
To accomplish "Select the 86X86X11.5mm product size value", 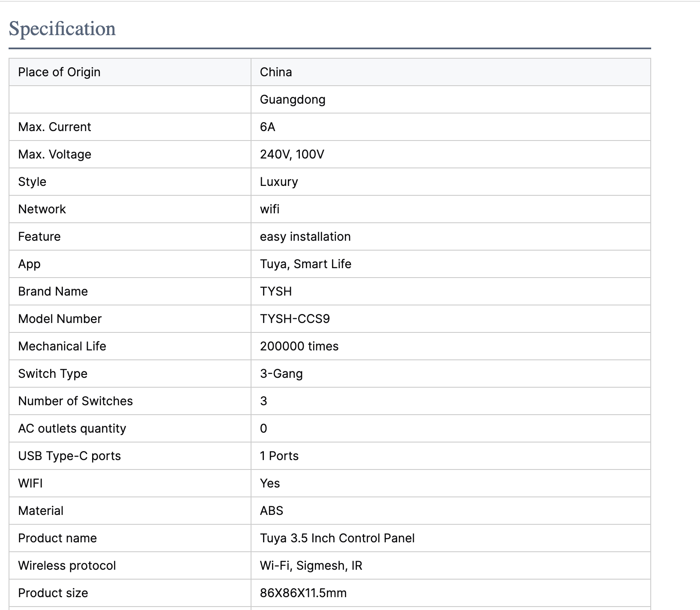I will point(303,593).
